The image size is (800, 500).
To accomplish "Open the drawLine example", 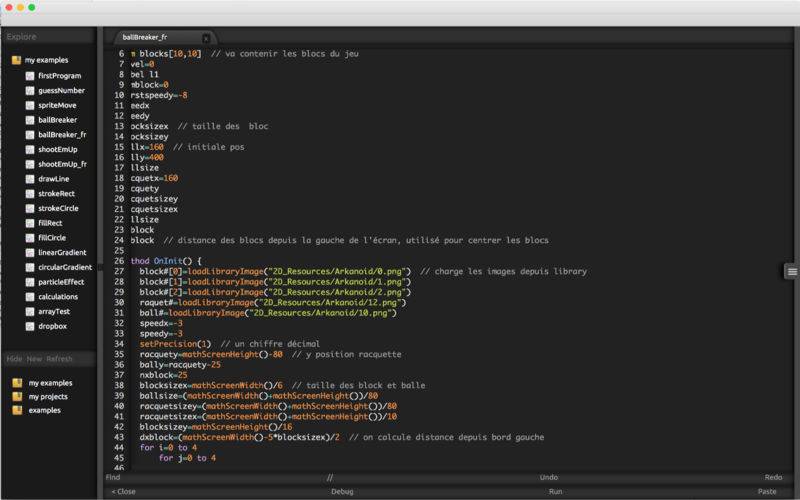I will point(54,179).
